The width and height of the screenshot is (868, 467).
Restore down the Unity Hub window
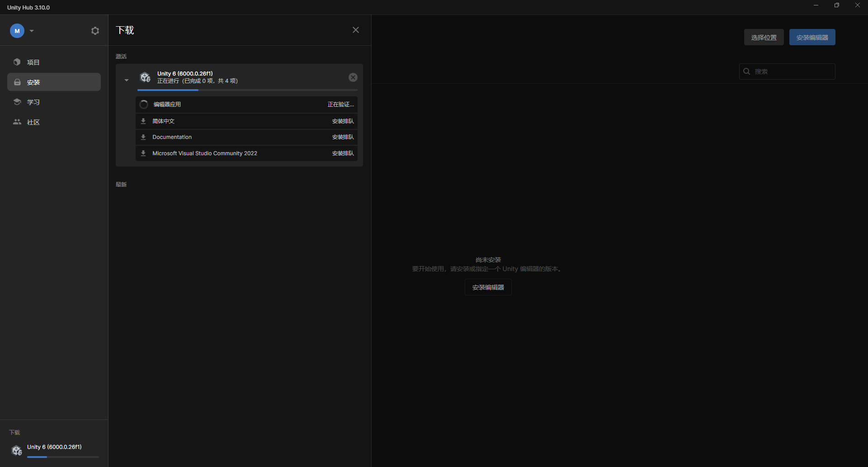click(x=837, y=5)
